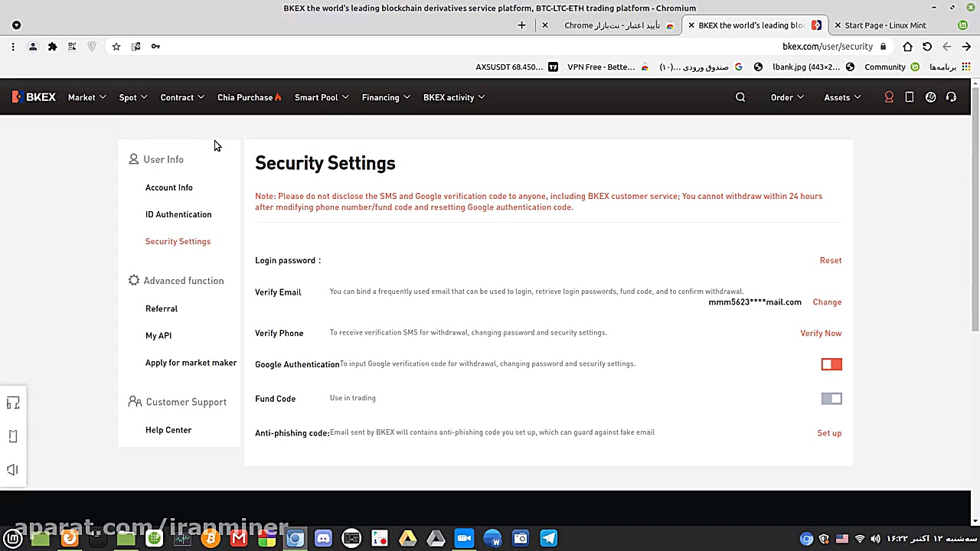Click Reset for login password
This screenshot has height=551, width=980.
(x=831, y=260)
